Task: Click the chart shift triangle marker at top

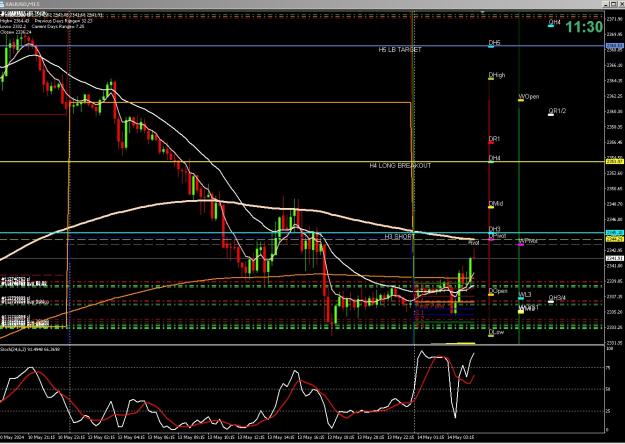Action: coord(482,13)
